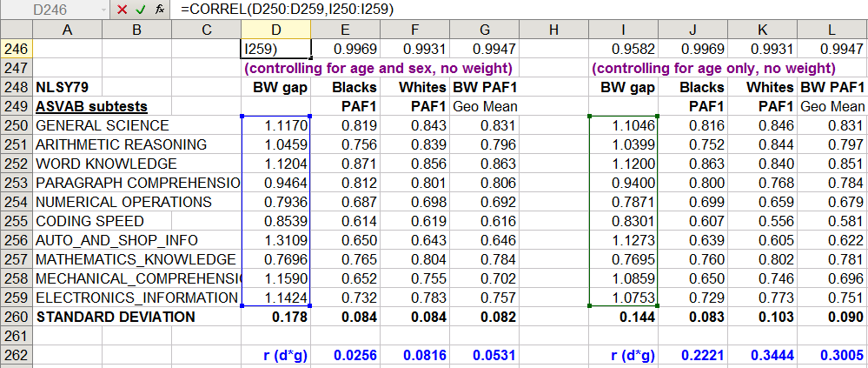This screenshot has height=368, width=868.
Task: Select PARAGRAPH COMPREHENSION row label
Action: (136, 183)
